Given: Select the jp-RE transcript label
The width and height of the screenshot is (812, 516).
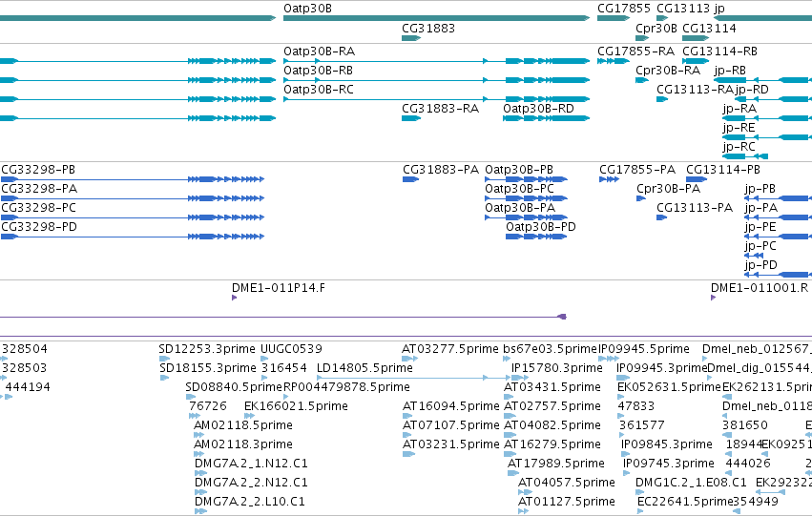Looking at the screenshot, I should [x=739, y=128].
